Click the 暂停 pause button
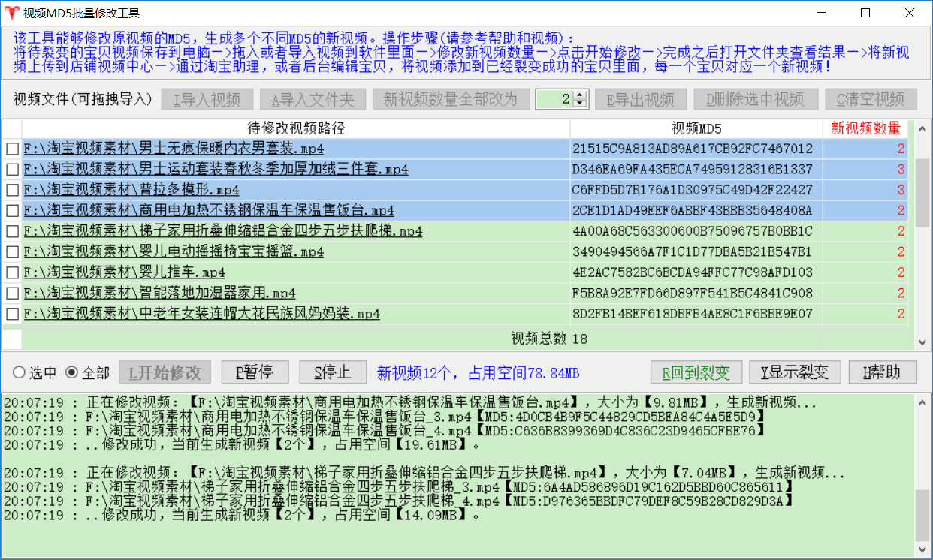The height and width of the screenshot is (560, 933). pyautogui.click(x=255, y=372)
